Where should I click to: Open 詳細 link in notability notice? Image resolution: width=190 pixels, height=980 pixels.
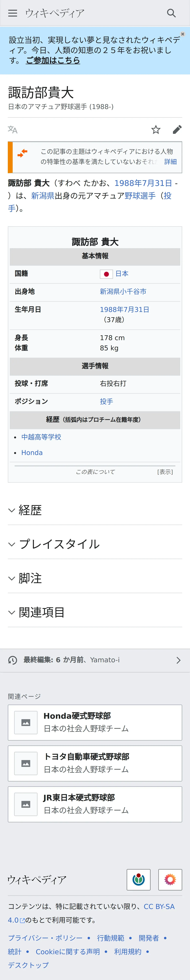pos(170,162)
